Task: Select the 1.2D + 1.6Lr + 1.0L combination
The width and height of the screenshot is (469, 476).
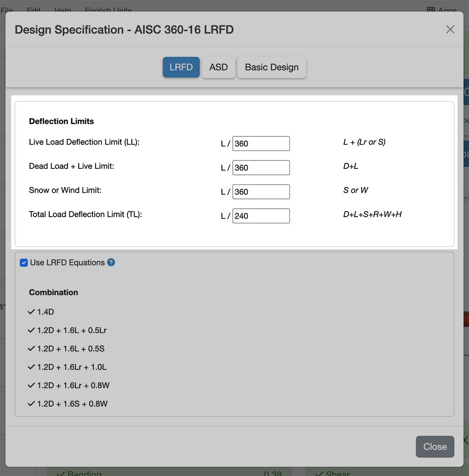Action: 67,367
